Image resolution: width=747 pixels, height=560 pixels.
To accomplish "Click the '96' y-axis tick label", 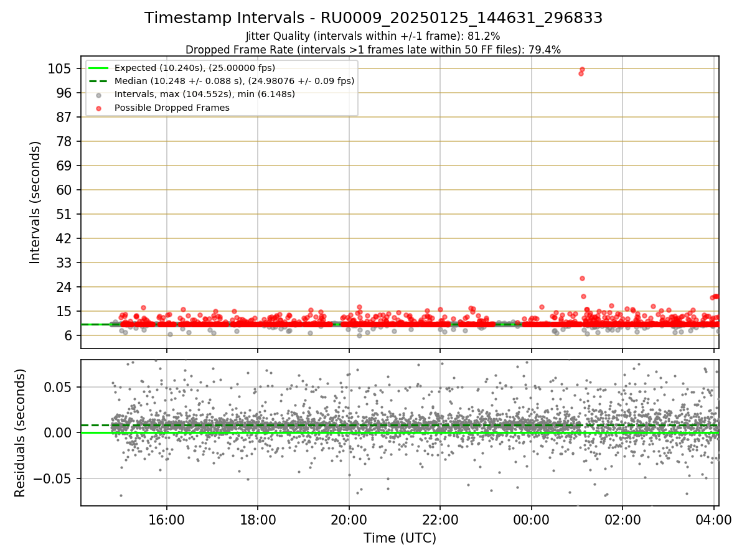I will (65, 93).
